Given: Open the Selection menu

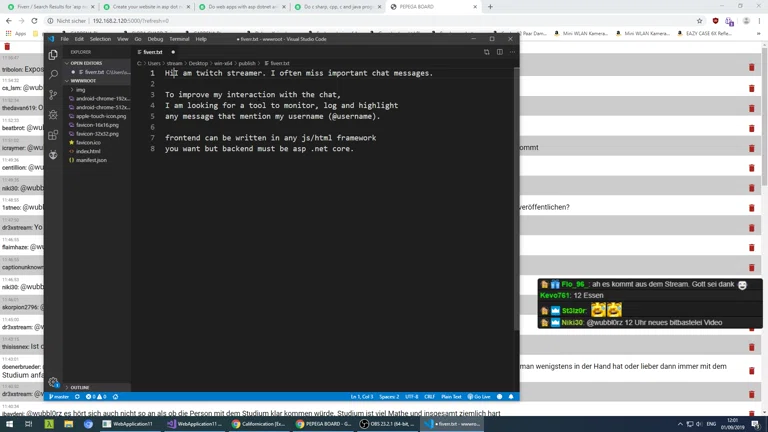Looking at the screenshot, I should click(100, 39).
